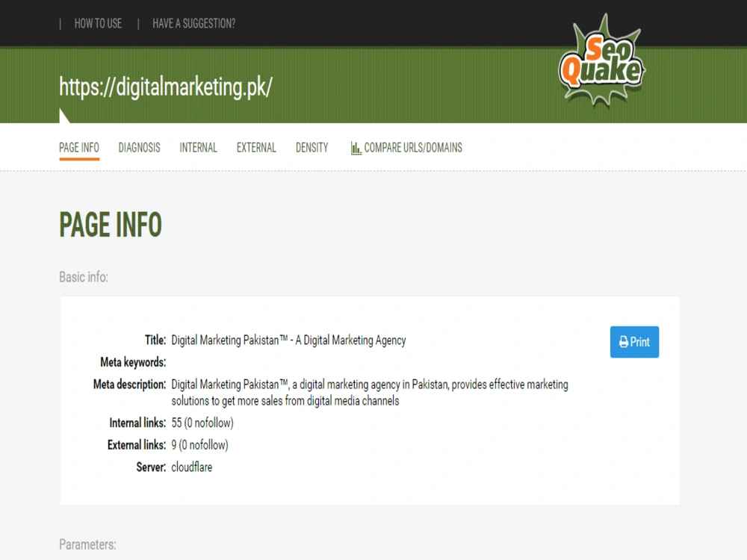Click the 'Server:' label
Viewport: 747px width, 560px height.
pos(151,467)
